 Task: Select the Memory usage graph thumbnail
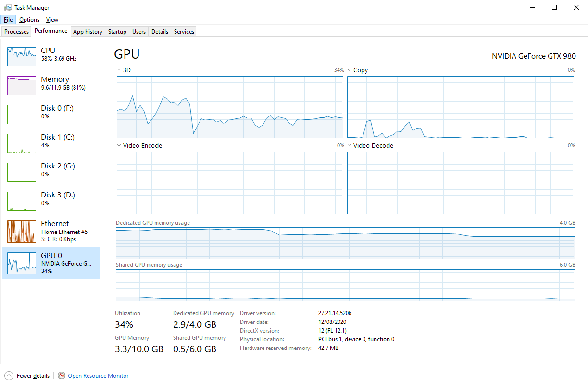coord(22,86)
